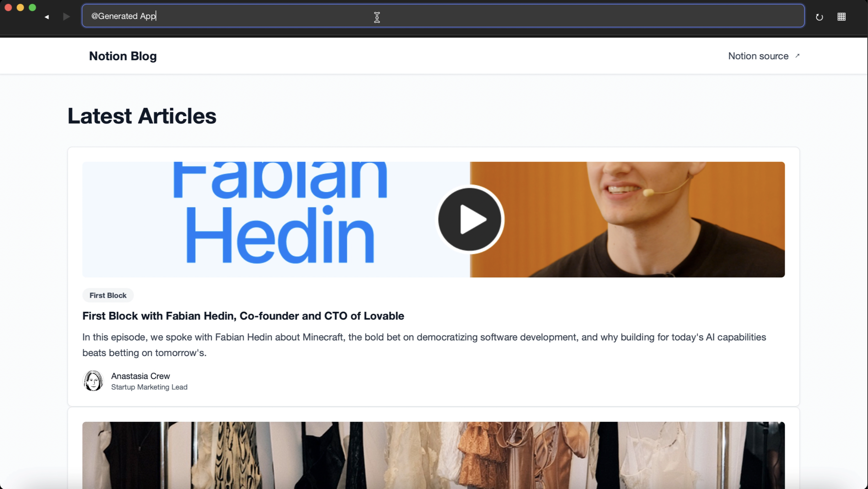
Task: Click the Notion source external arrow icon
Action: tap(797, 56)
